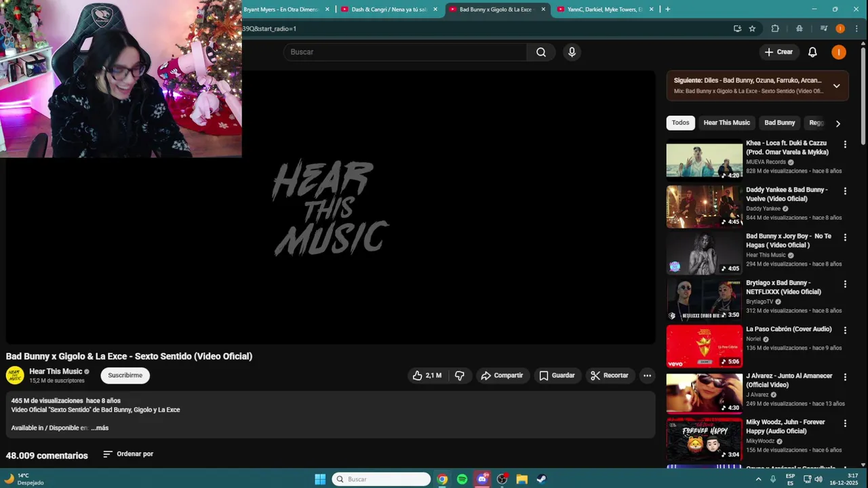
Task: Close the Bryant Myers tab
Action: coord(328,9)
